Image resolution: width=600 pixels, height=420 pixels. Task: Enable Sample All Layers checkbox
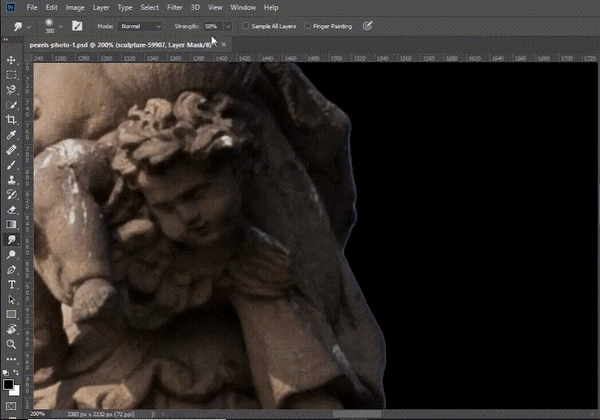pyautogui.click(x=246, y=26)
